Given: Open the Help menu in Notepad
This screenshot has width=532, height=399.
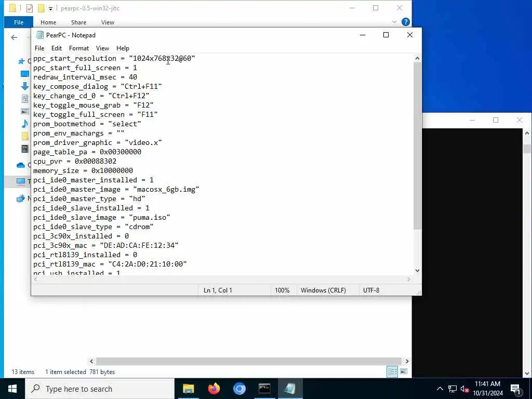Looking at the screenshot, I should pos(123,48).
